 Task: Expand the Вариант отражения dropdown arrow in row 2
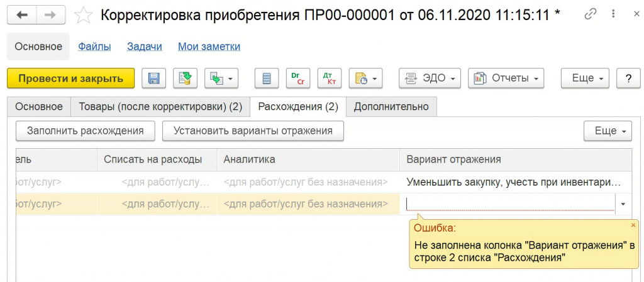623,203
